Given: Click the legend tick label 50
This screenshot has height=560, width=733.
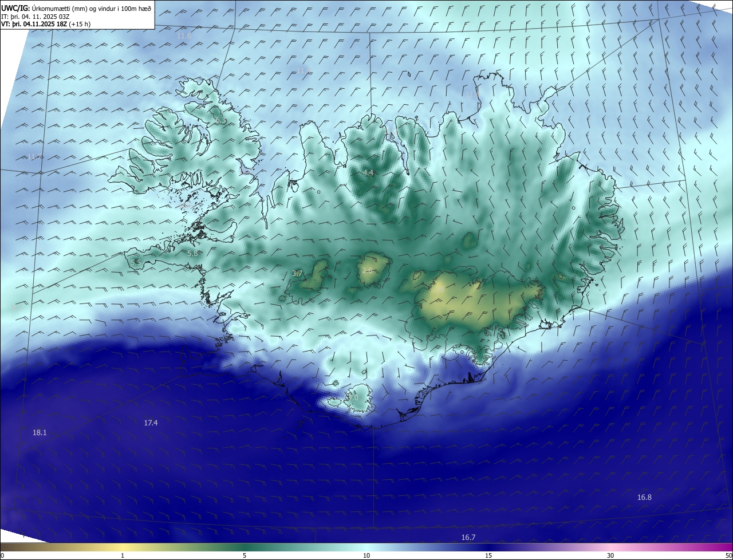Looking at the screenshot, I should pyautogui.click(x=729, y=556).
